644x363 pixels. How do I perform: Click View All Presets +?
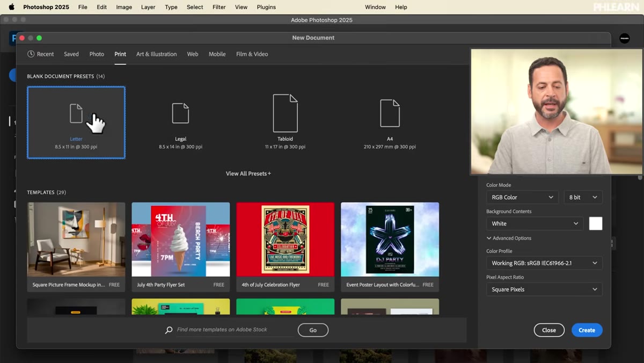tap(248, 173)
